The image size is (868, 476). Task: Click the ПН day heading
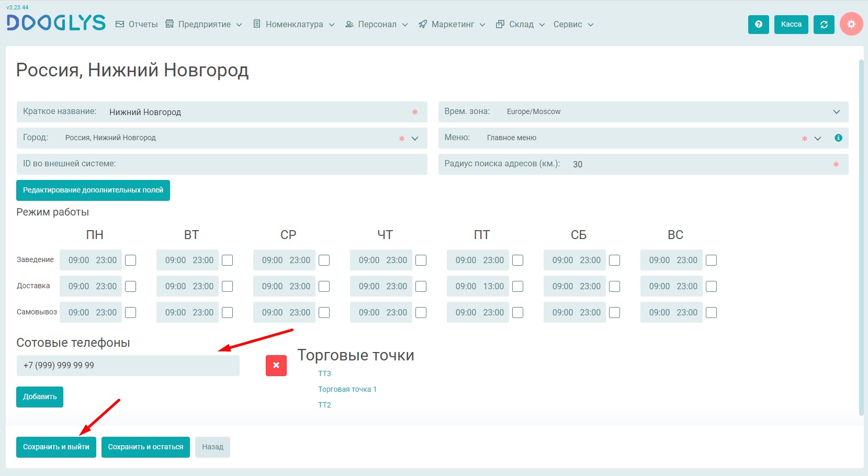[x=95, y=235]
